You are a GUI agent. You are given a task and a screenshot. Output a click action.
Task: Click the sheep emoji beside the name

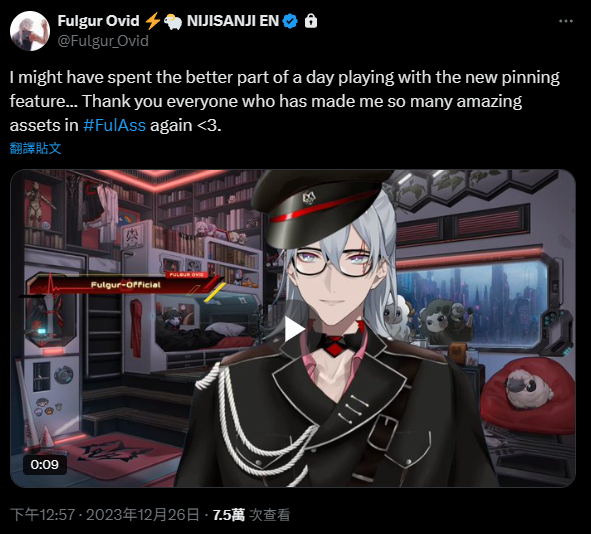[x=173, y=21]
